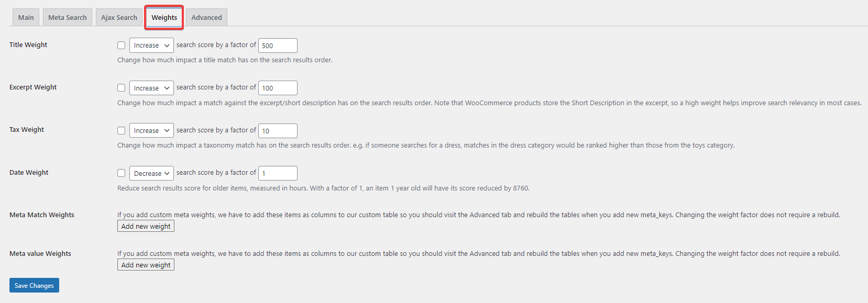The width and height of the screenshot is (868, 303).
Task: Open Date Weight Decrease dropdown
Action: click(151, 173)
